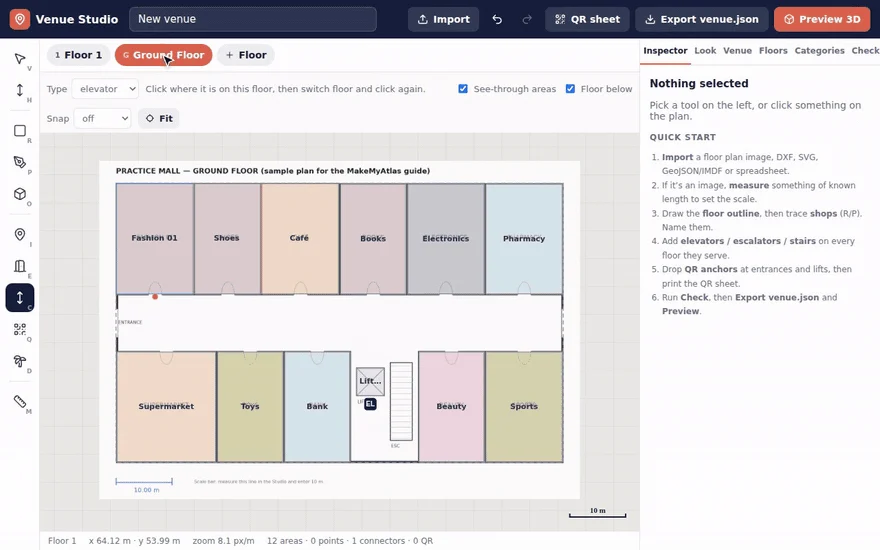Toggle the Floor below checkbox
The image size is (880, 550).
coord(570,89)
